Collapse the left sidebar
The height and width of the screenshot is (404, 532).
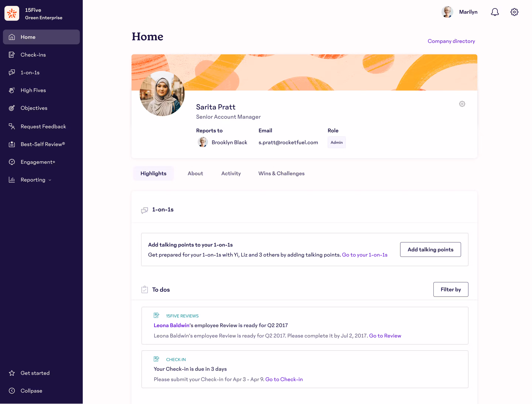click(12, 391)
